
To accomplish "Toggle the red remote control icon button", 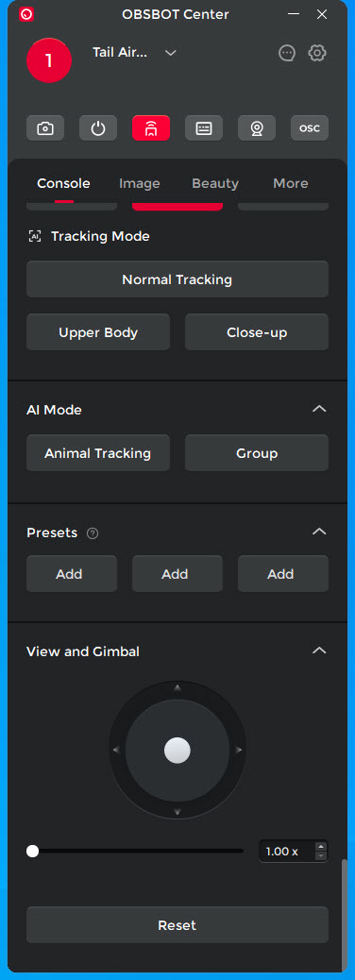I will pos(151,128).
